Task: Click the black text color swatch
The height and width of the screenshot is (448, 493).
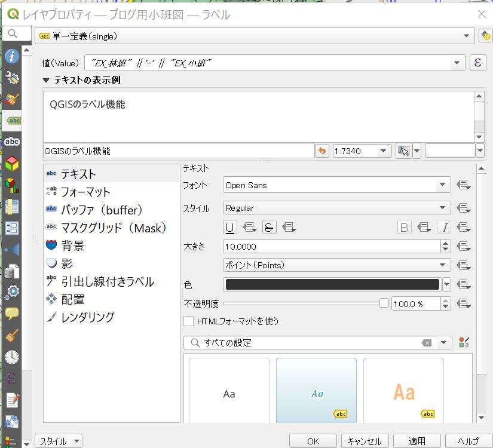Action: click(x=332, y=284)
